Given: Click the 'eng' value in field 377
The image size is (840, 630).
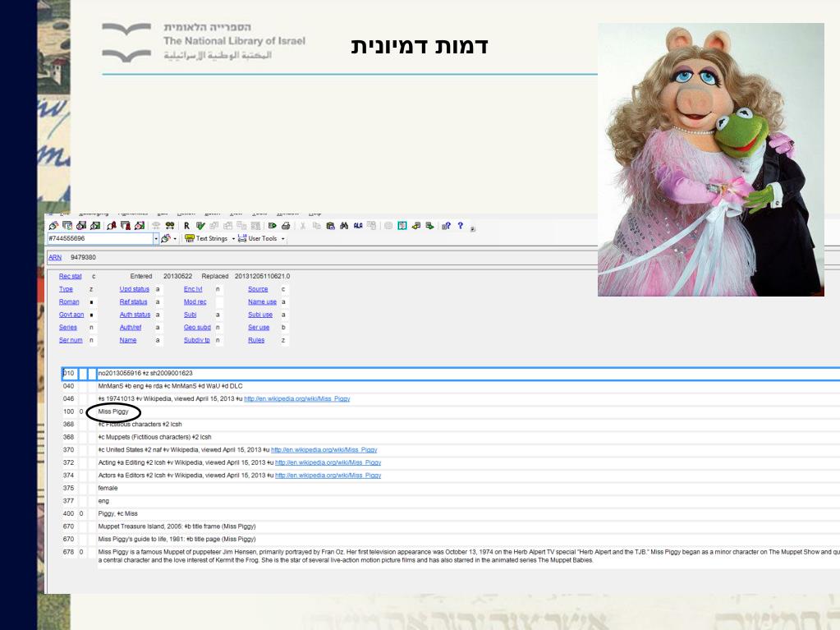Looking at the screenshot, I should click(103, 501).
